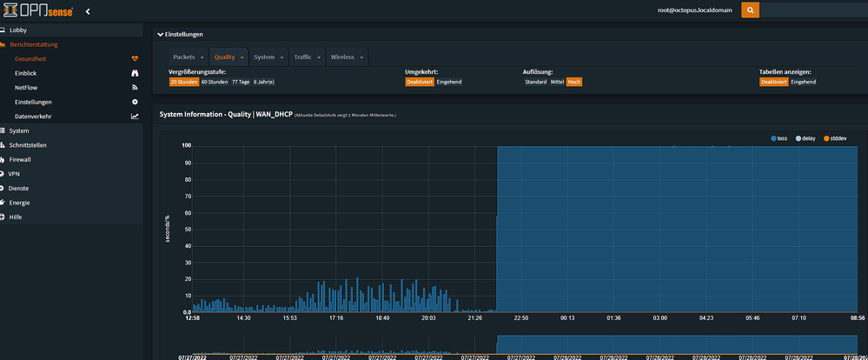868x360 pixels.
Task: Click root@octopus.localdomain user label
Action: [x=694, y=10]
